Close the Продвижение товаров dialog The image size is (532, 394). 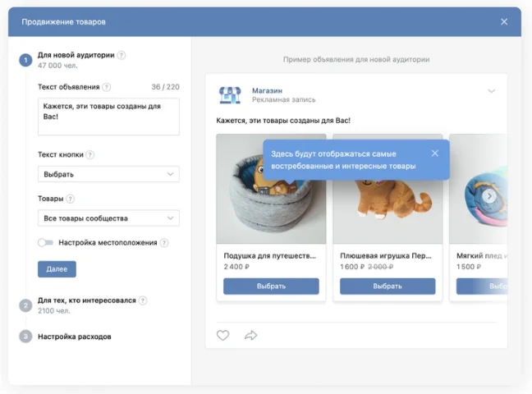504,21
